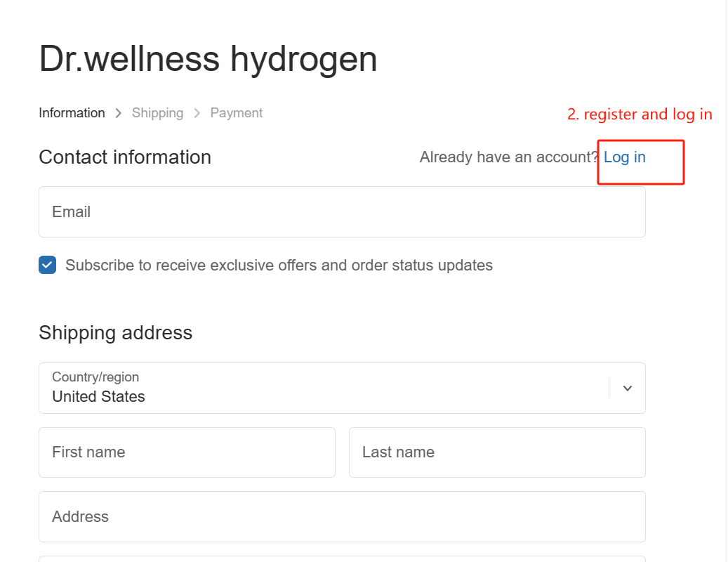Click the down arrow in the Country/region selector
This screenshot has width=728, height=562.
628,388
